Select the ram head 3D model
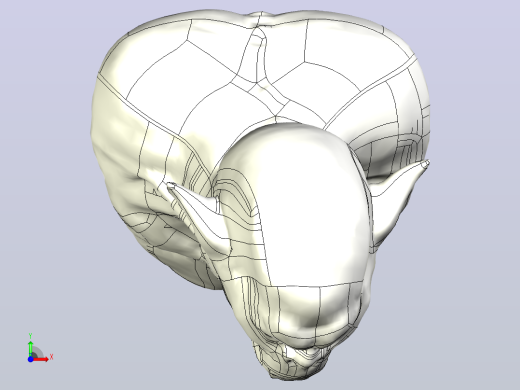Viewport: 520px width, 390px height. (260, 195)
